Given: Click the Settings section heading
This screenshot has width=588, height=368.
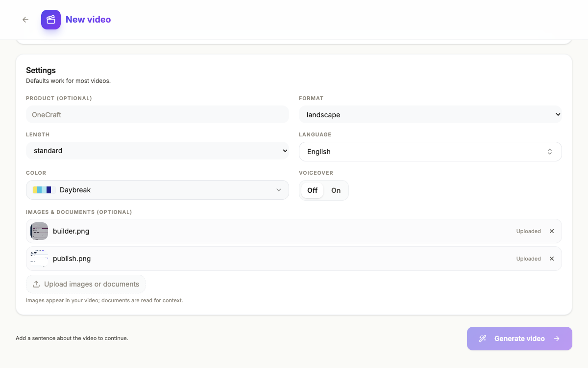Looking at the screenshot, I should tap(41, 70).
